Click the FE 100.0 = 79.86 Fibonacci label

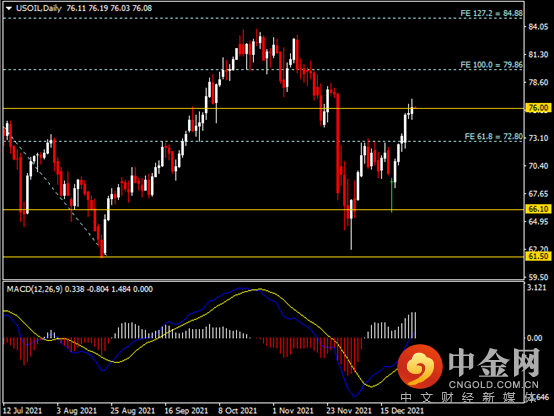(x=491, y=65)
